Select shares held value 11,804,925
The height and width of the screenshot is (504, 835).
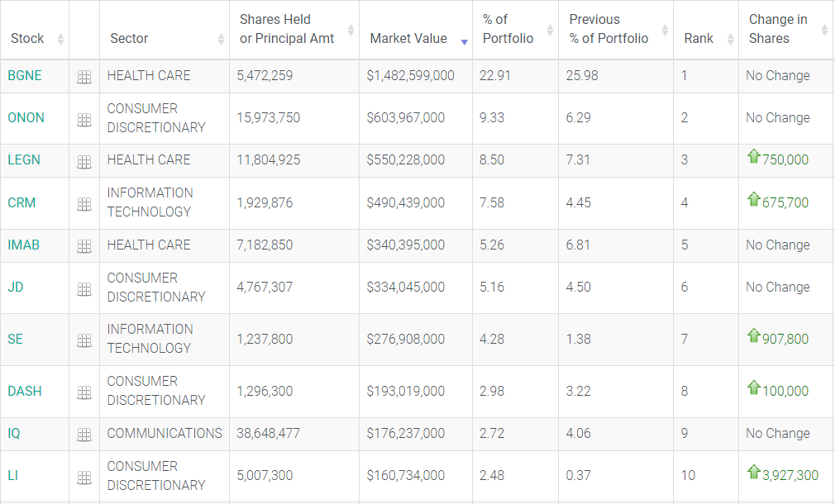tap(269, 159)
